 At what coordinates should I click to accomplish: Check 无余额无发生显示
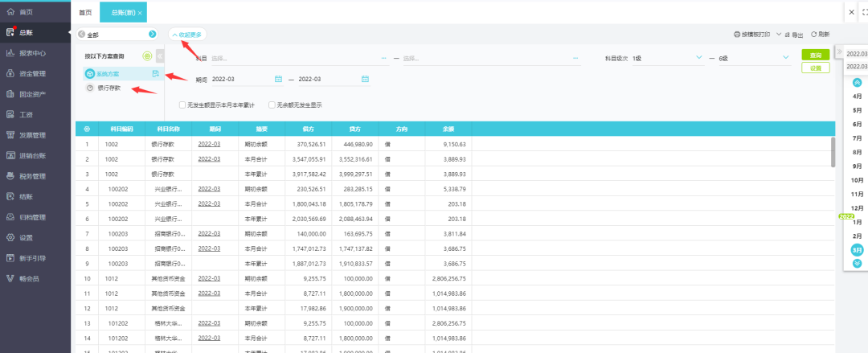tap(272, 105)
